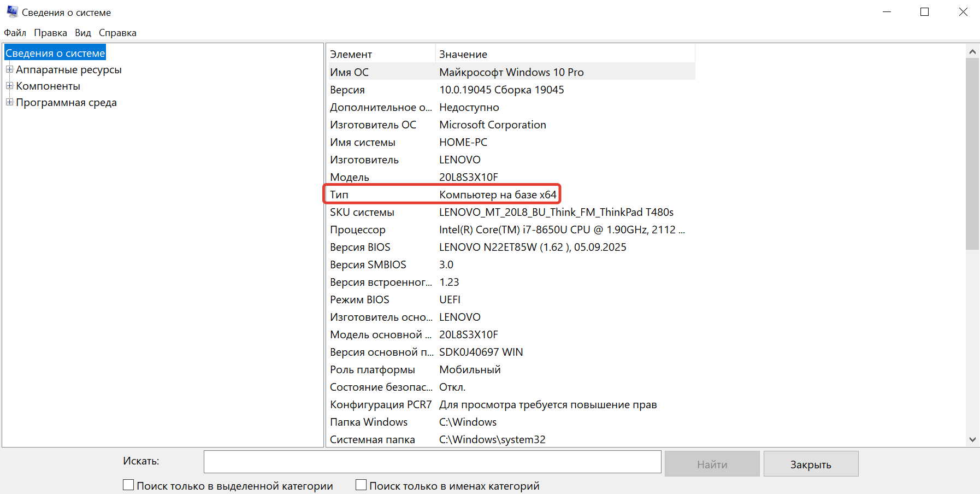Select the Имя ОС row
This screenshot has width=980, height=494.
[x=511, y=72]
